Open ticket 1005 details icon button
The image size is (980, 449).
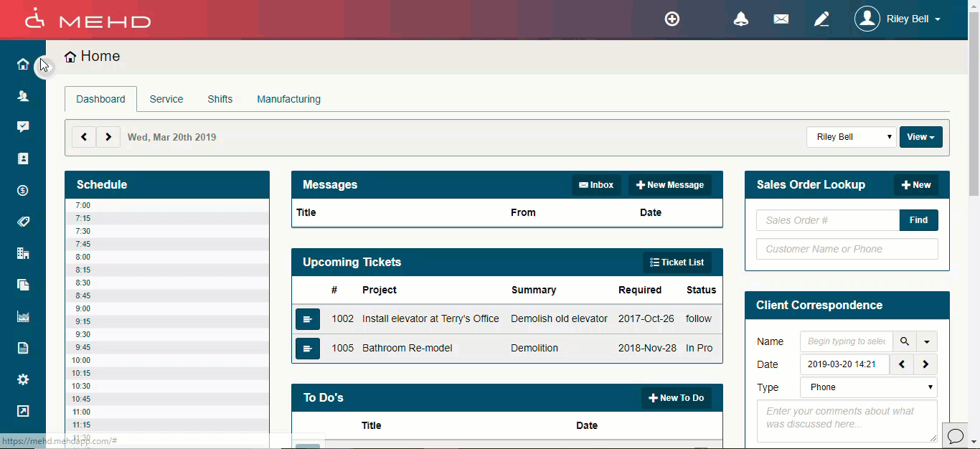coord(308,349)
